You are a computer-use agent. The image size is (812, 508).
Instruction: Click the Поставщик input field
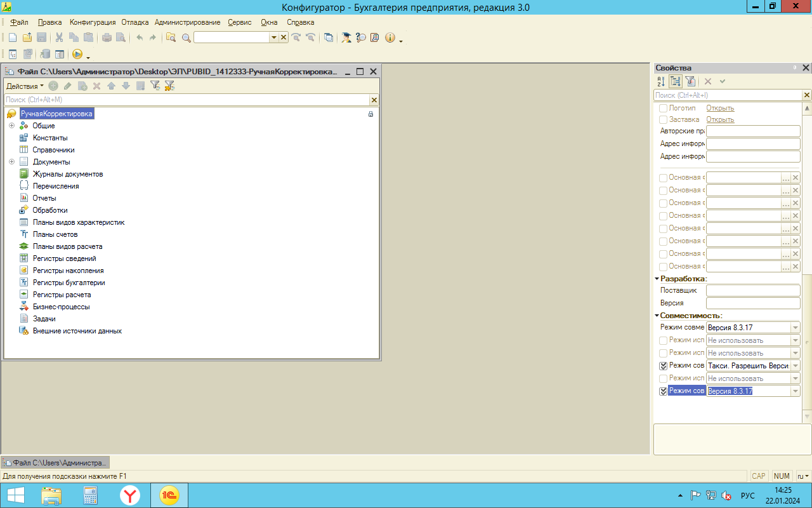coord(753,290)
